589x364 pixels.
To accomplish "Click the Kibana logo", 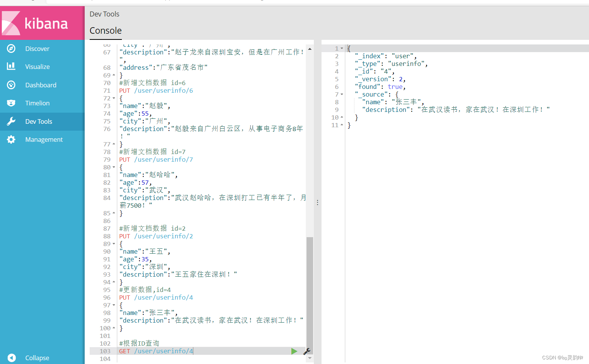I will [x=42, y=22].
